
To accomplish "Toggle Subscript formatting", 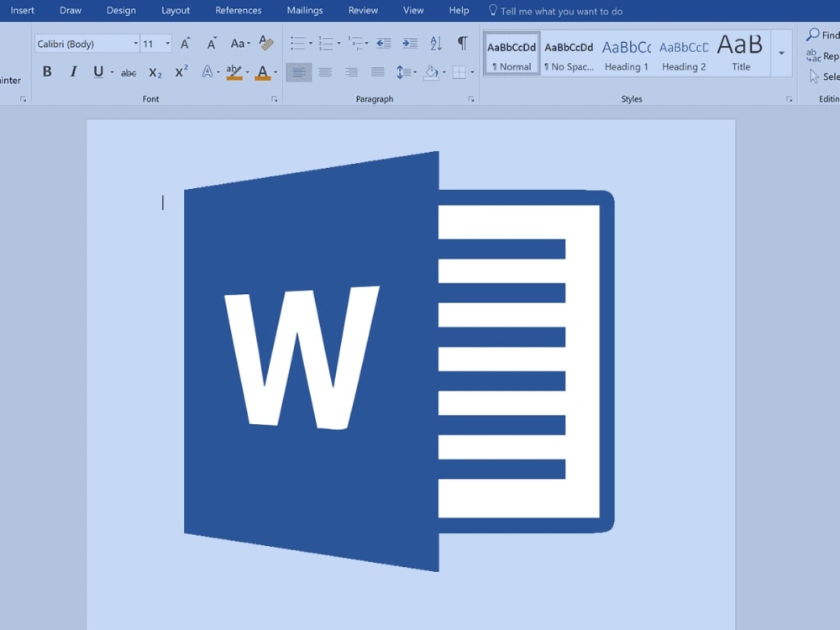I will pos(155,73).
